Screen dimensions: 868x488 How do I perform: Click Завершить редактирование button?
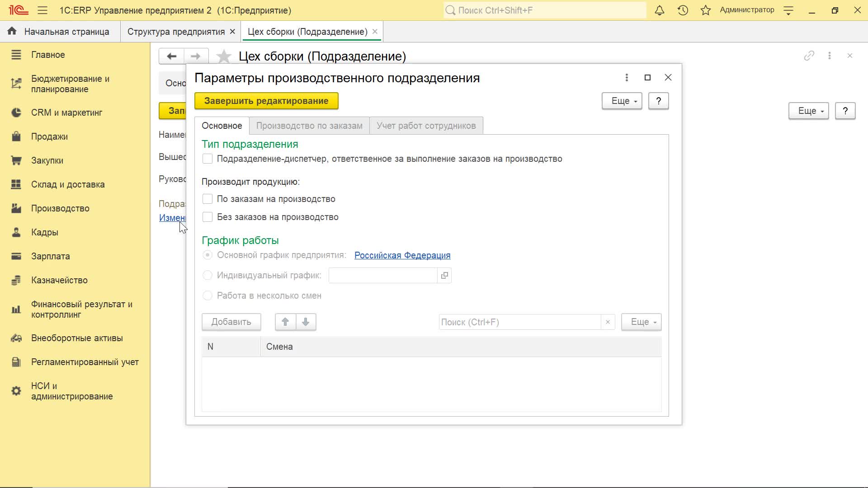pos(266,101)
